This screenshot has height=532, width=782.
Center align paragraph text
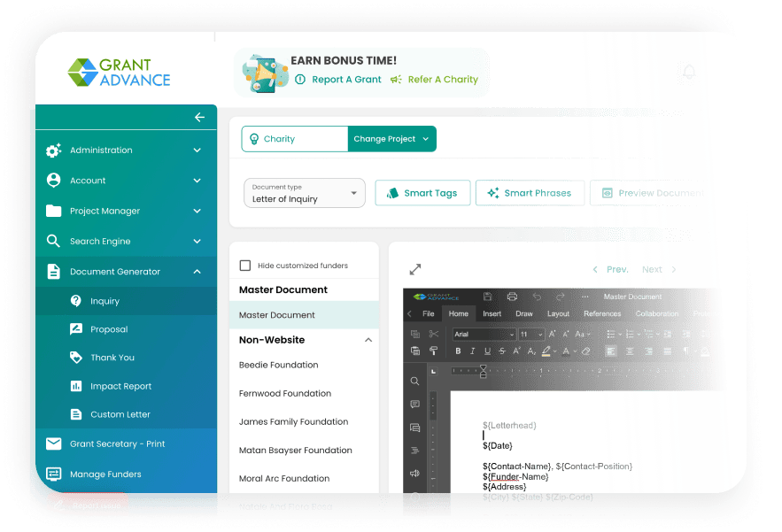click(x=630, y=351)
